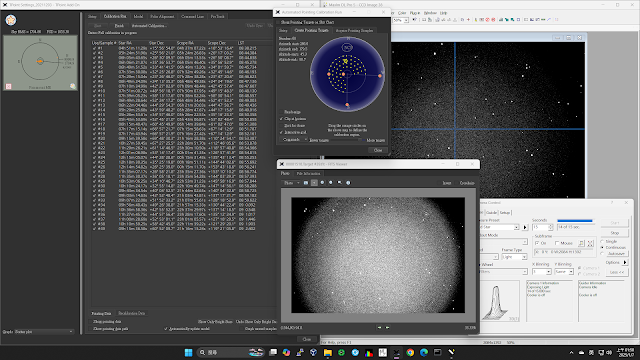Click the subframe icon beside the Mouse checkbox

pyautogui.click(x=582, y=243)
